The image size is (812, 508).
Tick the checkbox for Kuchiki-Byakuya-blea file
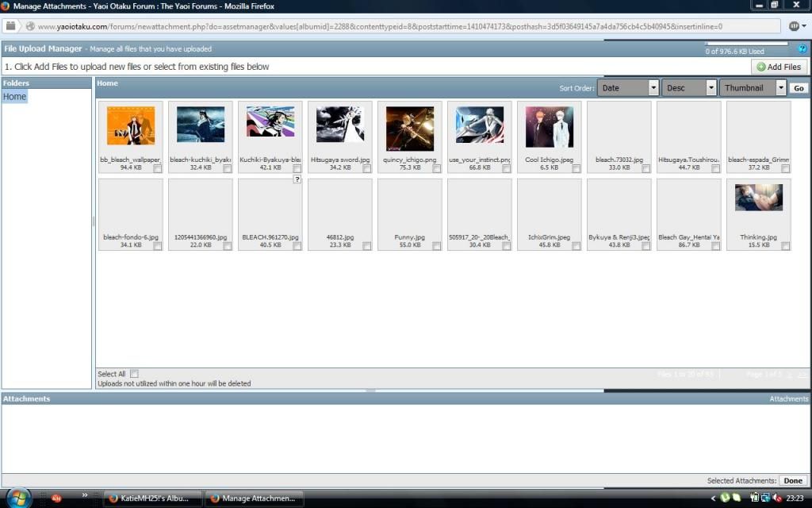[x=297, y=168]
